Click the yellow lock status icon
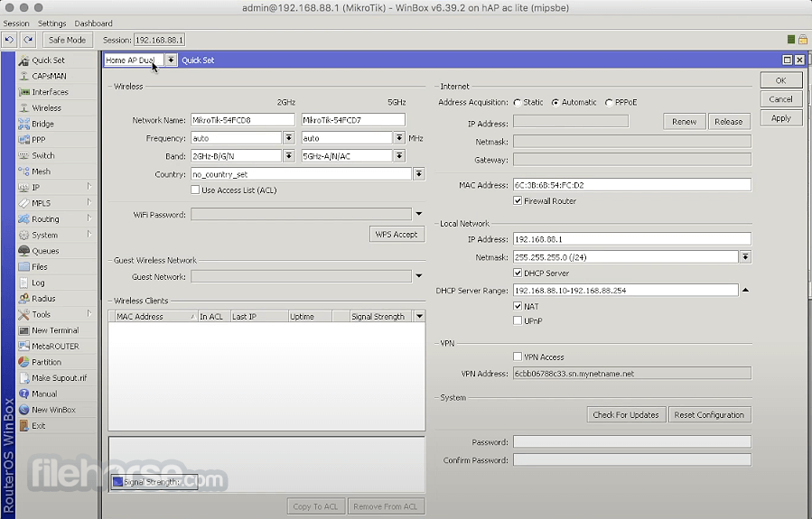The height and width of the screenshot is (519, 812). (x=803, y=40)
